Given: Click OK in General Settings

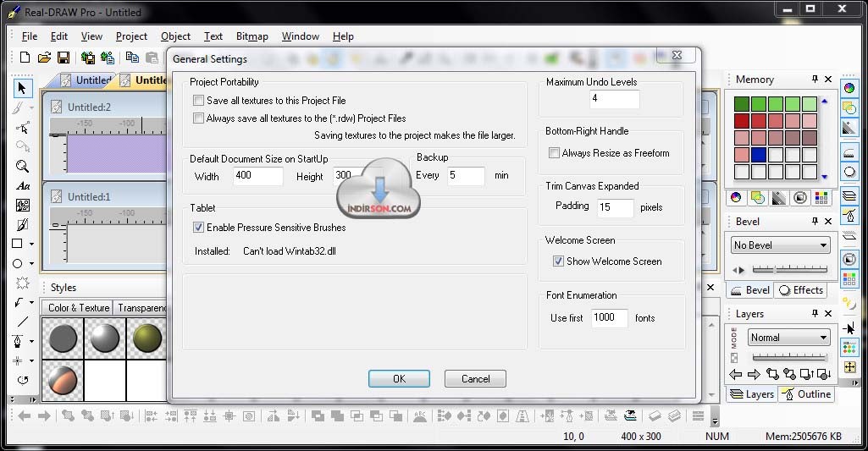Looking at the screenshot, I should click(x=399, y=378).
